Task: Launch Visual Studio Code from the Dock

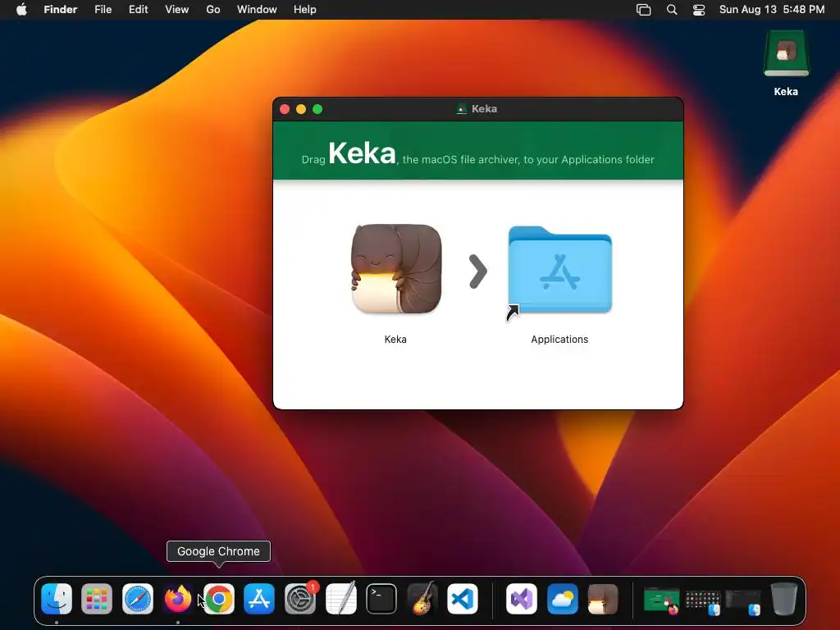Action: pyautogui.click(x=463, y=598)
